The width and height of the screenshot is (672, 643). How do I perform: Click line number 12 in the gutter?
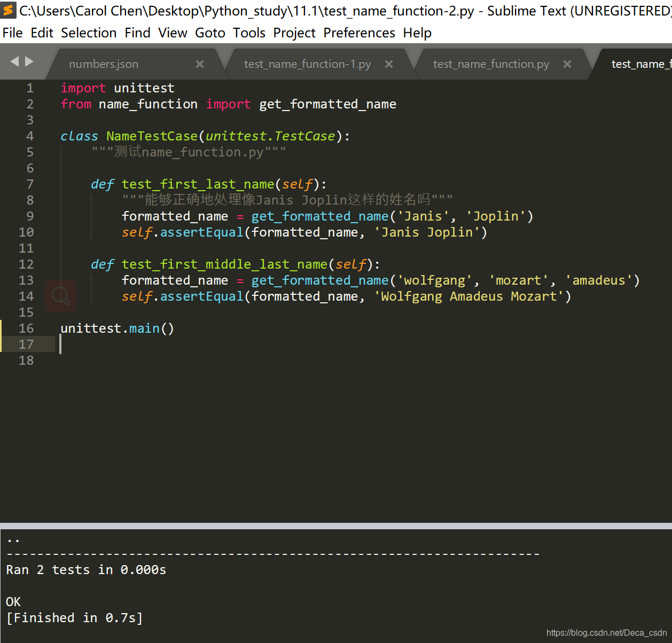pos(26,264)
